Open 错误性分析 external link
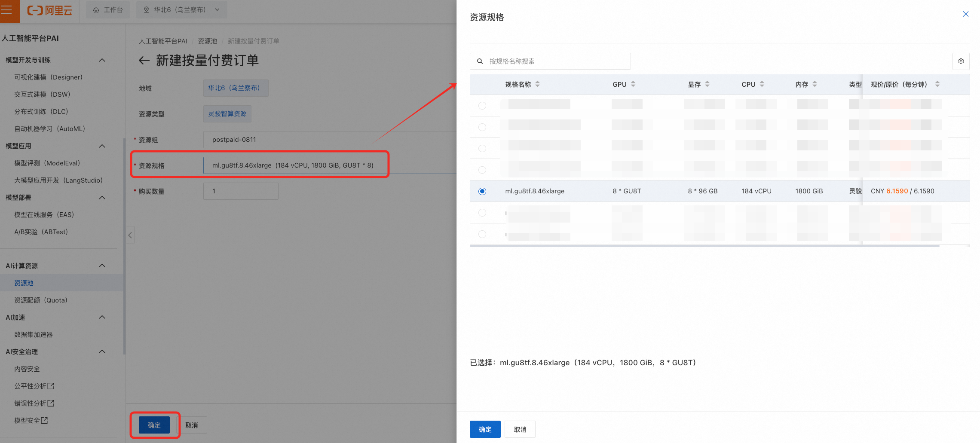The height and width of the screenshot is (443, 980). [x=34, y=403]
